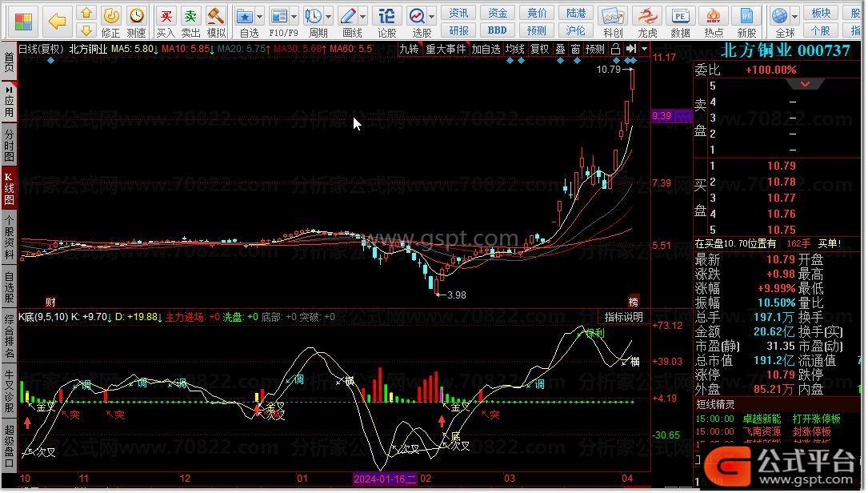
Task: Toggle 窗 window layout option
Action: [x=576, y=49]
